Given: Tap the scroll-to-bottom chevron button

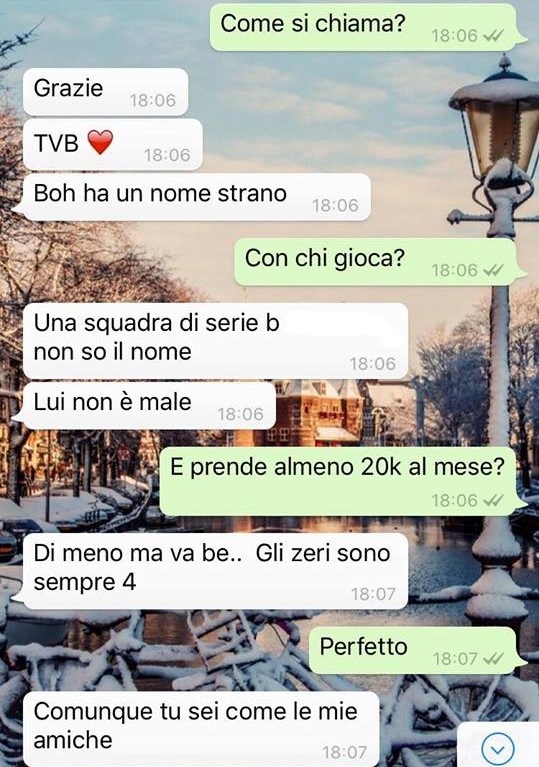Looking at the screenshot, I should click(x=497, y=748).
